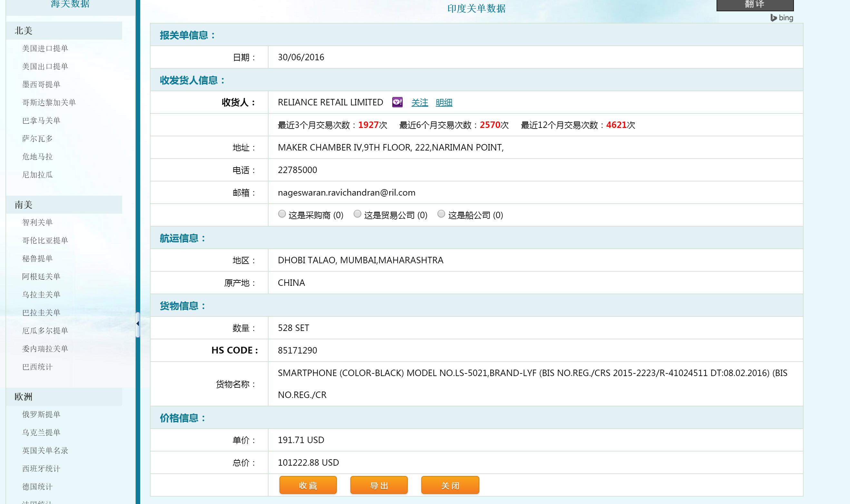Select 墨西哥提单 sidebar item
This screenshot has height=504, width=850.
pyautogui.click(x=41, y=84)
